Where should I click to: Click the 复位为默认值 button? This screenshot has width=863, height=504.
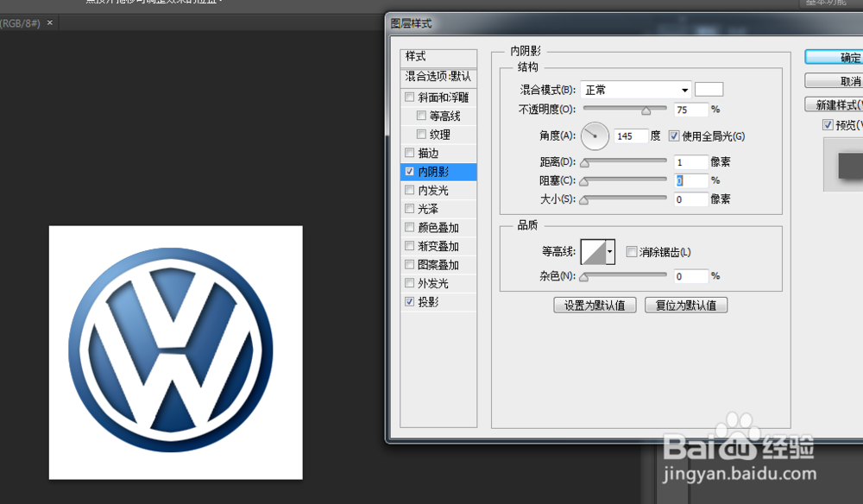(x=686, y=306)
